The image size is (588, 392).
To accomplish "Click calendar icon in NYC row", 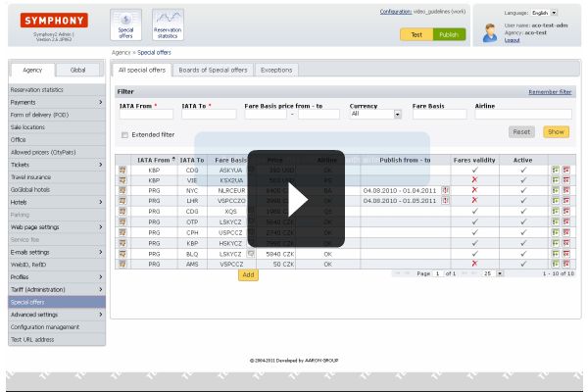I will click(x=446, y=189).
